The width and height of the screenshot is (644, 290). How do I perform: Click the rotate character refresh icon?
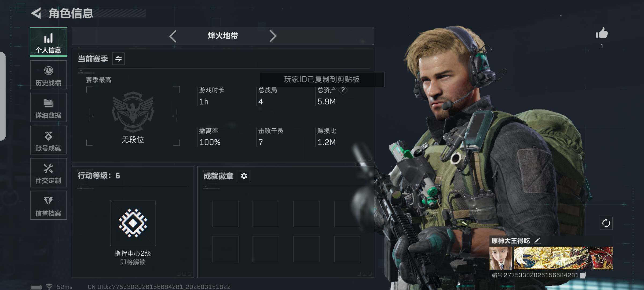(606, 223)
